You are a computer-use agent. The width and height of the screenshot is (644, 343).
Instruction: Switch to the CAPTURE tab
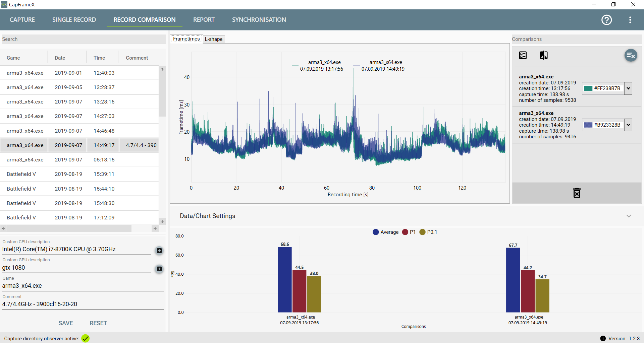[22, 20]
